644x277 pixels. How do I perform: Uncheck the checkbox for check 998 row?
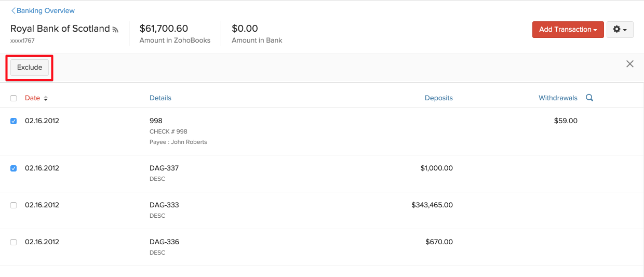click(x=14, y=121)
